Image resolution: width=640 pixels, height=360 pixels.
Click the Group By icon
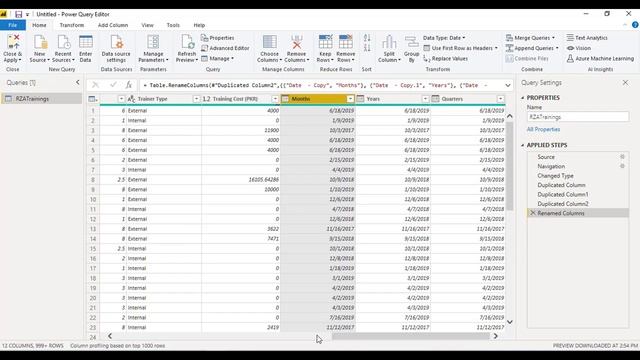pos(411,42)
